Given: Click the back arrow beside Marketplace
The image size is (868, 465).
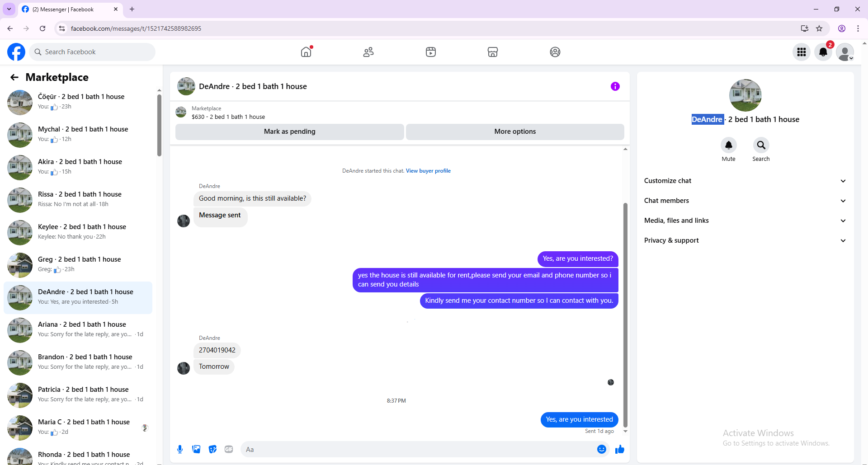Looking at the screenshot, I should click(x=14, y=77).
